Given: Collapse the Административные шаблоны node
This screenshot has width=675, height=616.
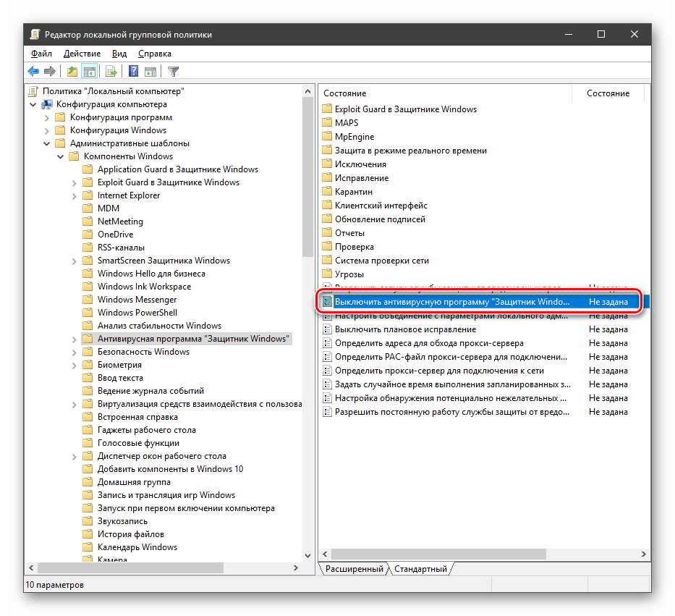Looking at the screenshot, I should 47,143.
